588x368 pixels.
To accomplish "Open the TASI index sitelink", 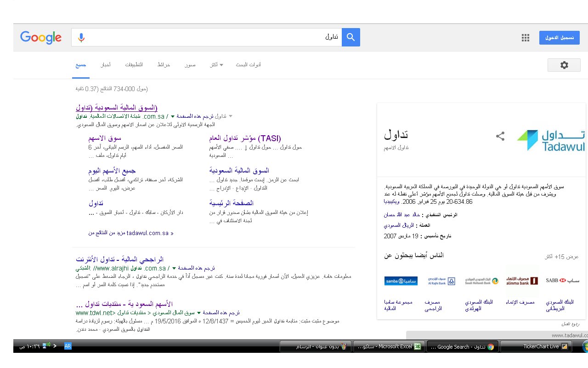I will pos(245,138).
